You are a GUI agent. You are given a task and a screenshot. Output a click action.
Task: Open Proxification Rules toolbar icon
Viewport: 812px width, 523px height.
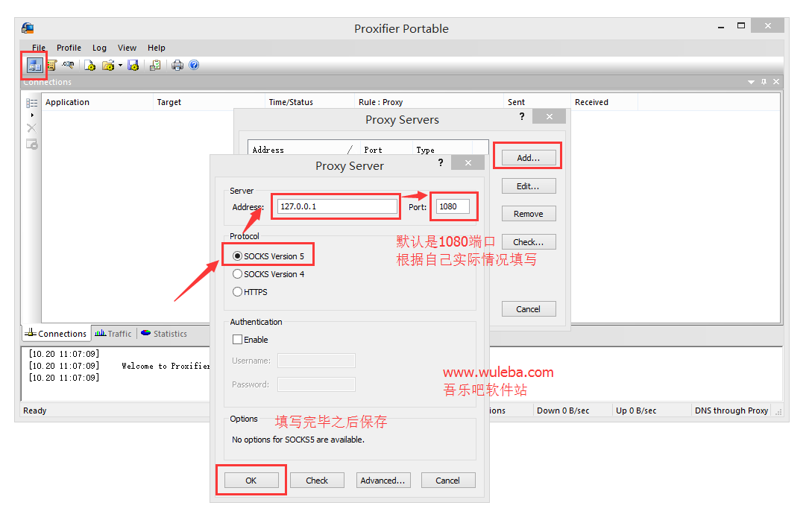click(51, 65)
